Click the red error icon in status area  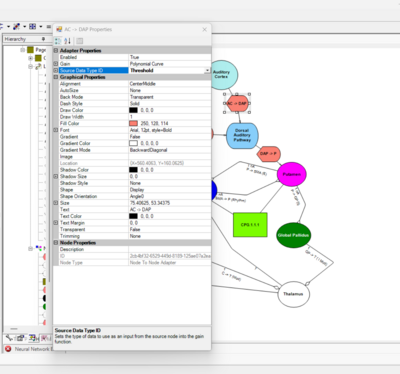[x=8, y=349]
